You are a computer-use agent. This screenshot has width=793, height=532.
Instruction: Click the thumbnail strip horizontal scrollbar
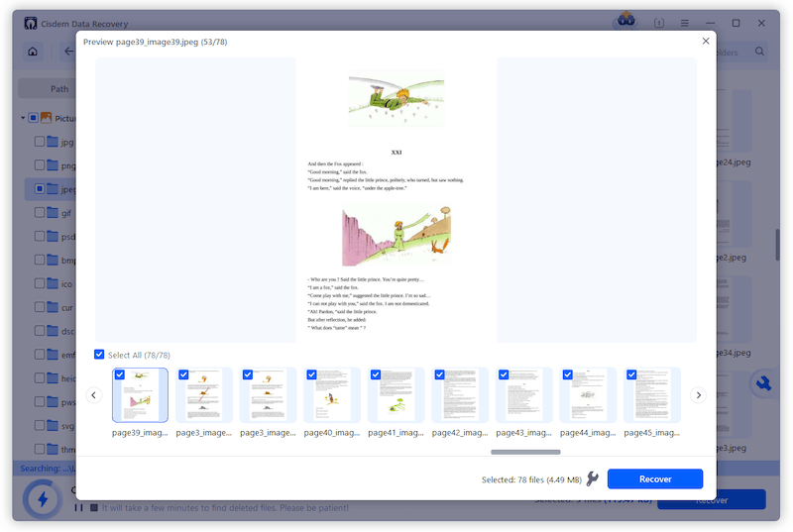(x=525, y=452)
